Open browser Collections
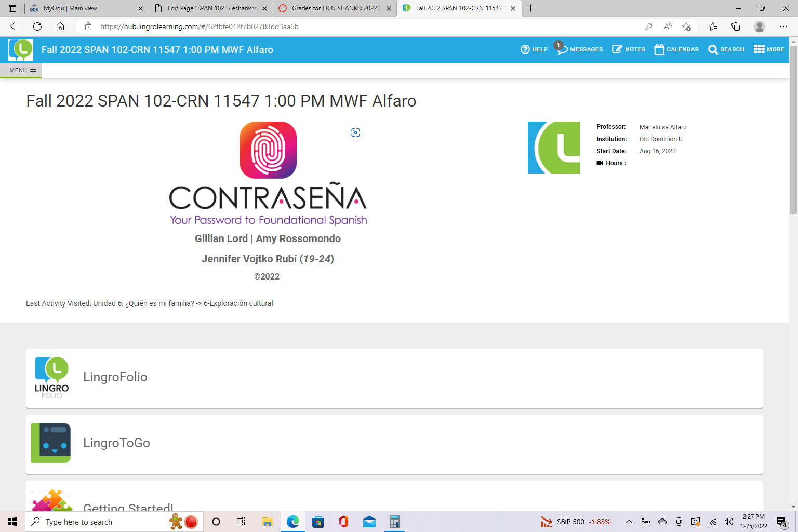 click(x=736, y=26)
